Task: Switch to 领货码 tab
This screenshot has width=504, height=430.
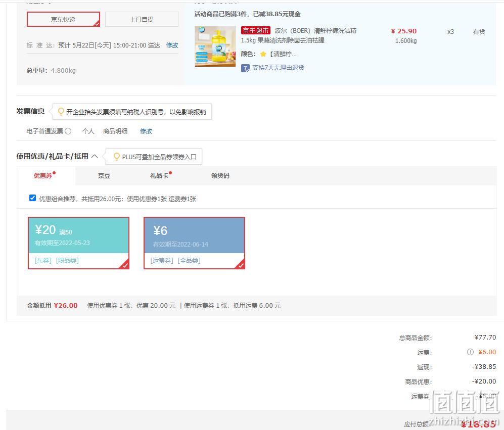Action: pos(220,175)
